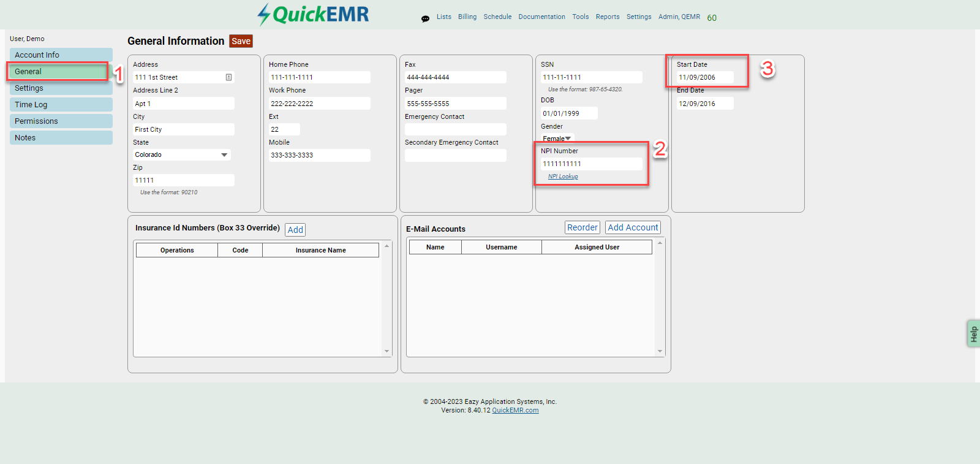Screen dimensions: 980x464
Task: Open the QuickEMR.com footer link
Action: (x=515, y=411)
